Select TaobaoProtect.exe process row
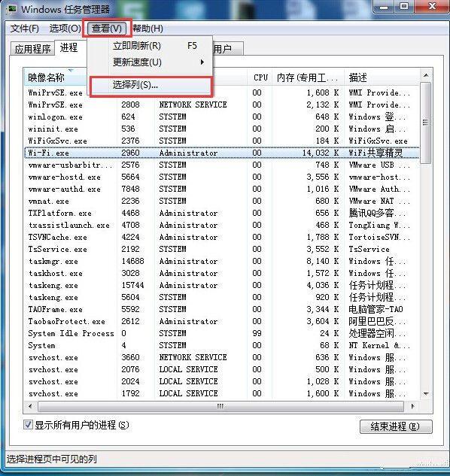Image resolution: width=450 pixels, height=476 pixels. tap(222, 321)
